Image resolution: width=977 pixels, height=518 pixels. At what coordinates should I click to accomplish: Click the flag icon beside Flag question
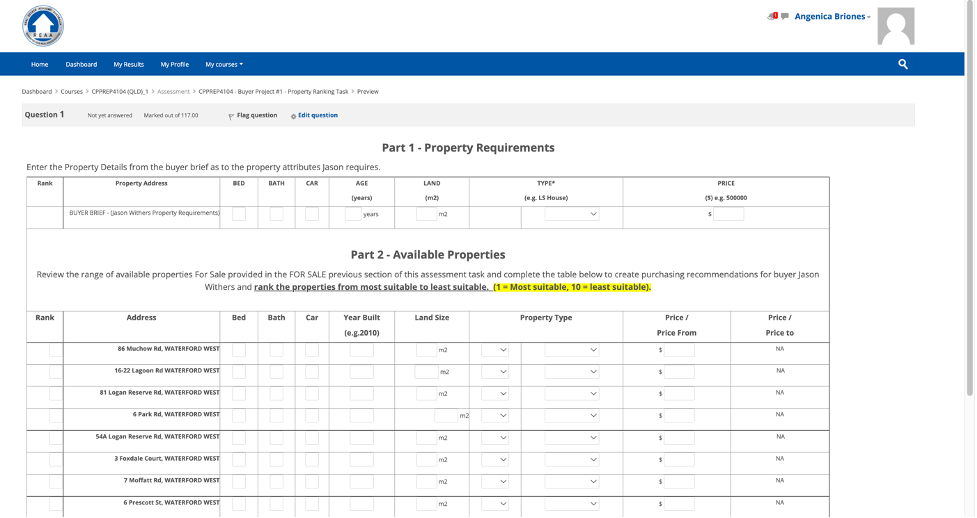(231, 116)
